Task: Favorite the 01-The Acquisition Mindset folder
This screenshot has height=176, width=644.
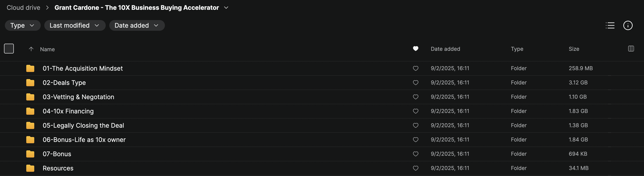Action: coord(415,68)
